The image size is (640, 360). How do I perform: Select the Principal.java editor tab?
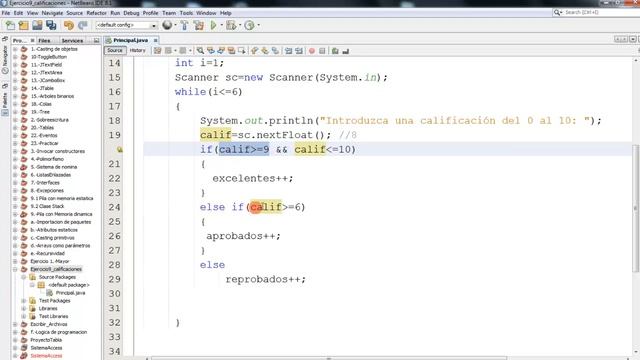point(130,40)
